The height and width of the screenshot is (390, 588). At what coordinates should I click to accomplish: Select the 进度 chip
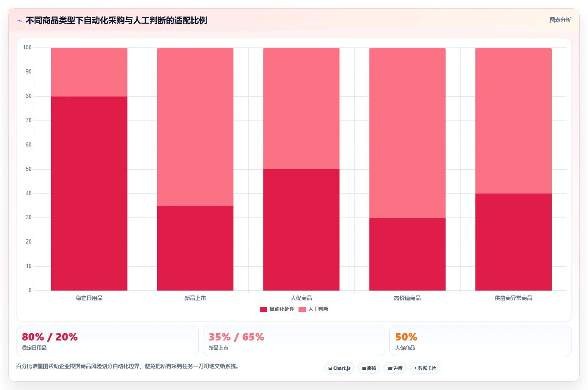click(395, 368)
